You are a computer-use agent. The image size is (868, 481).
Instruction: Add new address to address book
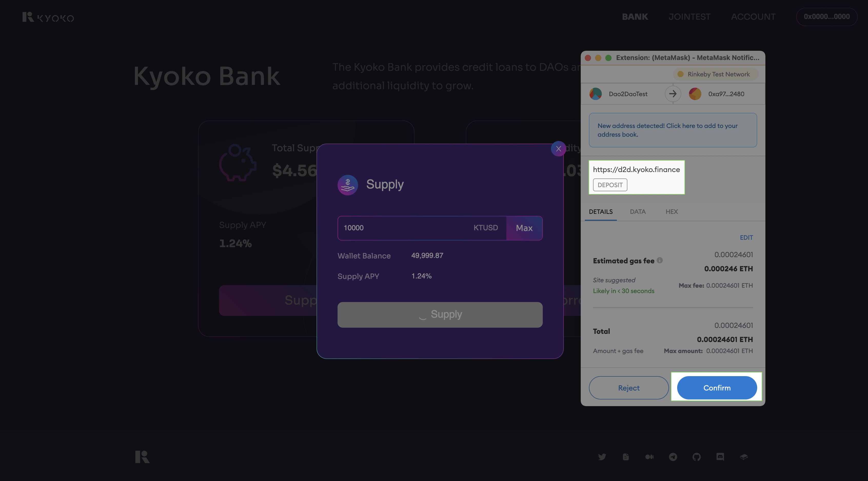673,130
